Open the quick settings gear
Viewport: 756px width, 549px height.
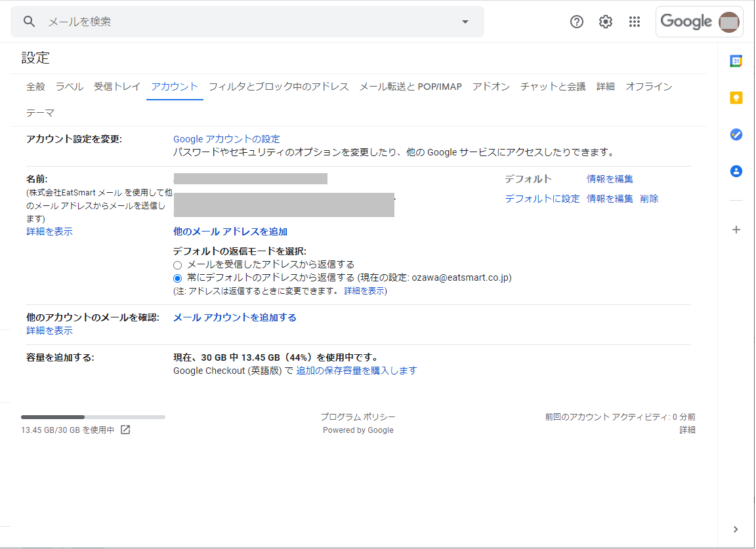[x=605, y=21]
